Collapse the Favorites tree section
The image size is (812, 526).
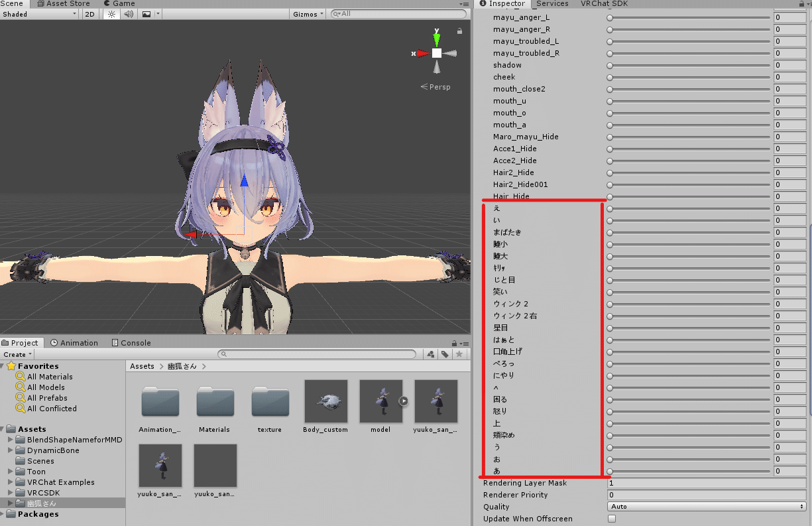pyautogui.click(x=3, y=366)
